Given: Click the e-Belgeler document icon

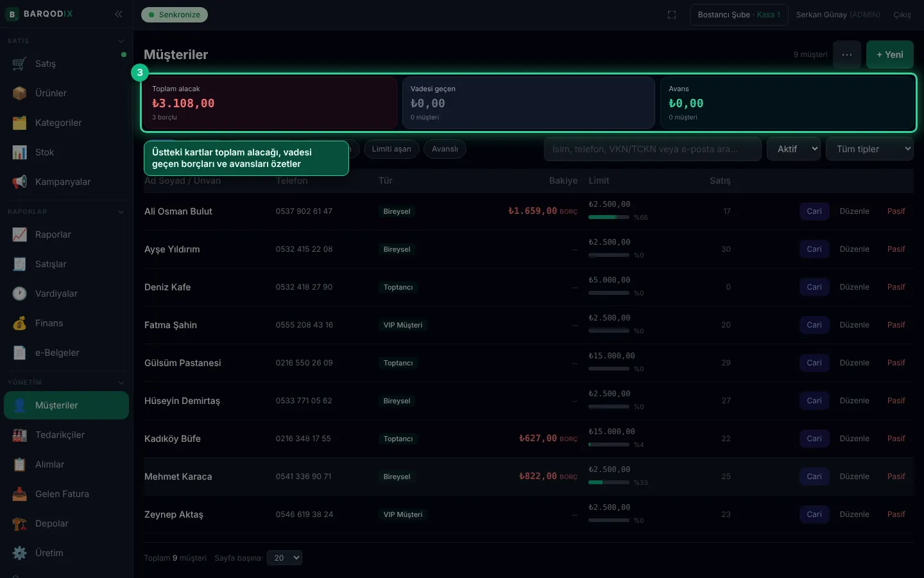Looking at the screenshot, I should pos(19,353).
